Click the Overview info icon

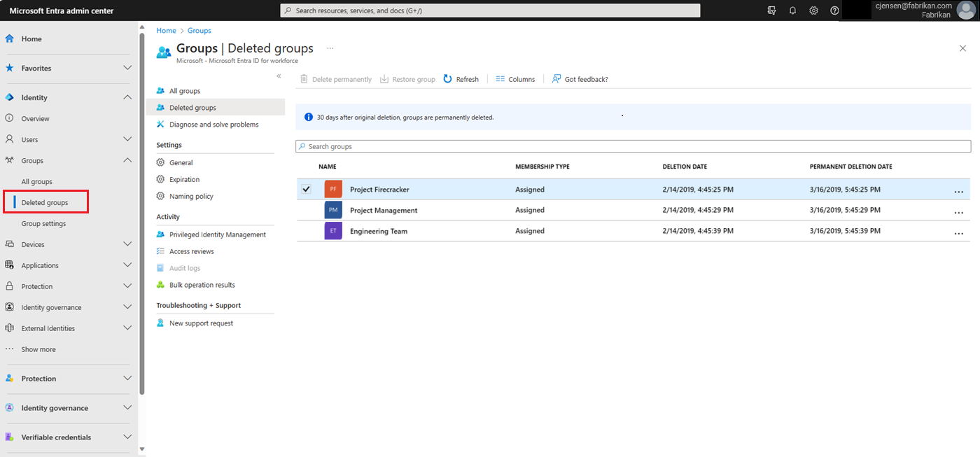tap(10, 119)
